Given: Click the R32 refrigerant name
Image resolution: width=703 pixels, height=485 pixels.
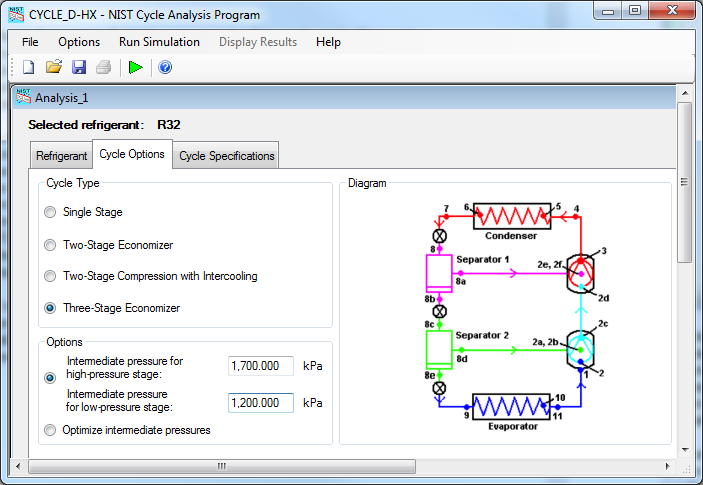Looking at the screenshot, I should (x=169, y=125).
